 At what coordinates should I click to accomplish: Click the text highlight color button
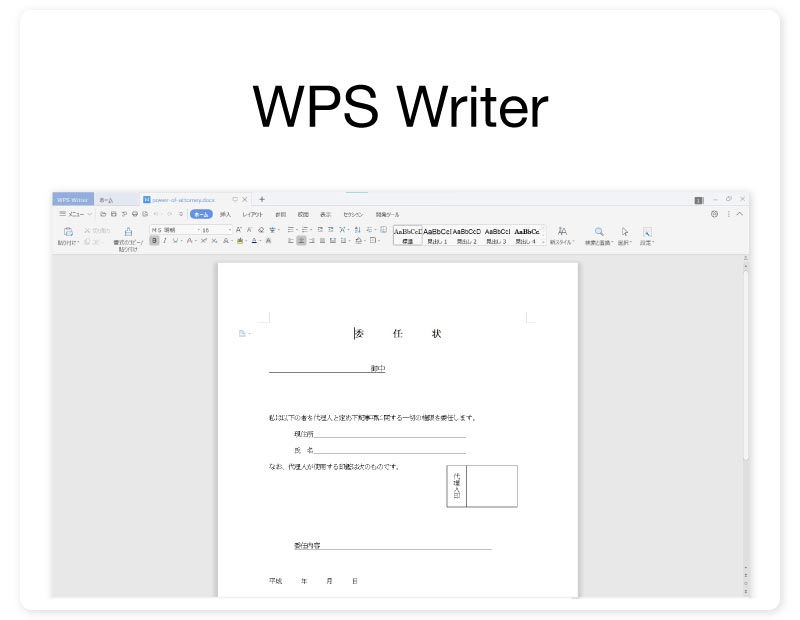[x=240, y=241]
